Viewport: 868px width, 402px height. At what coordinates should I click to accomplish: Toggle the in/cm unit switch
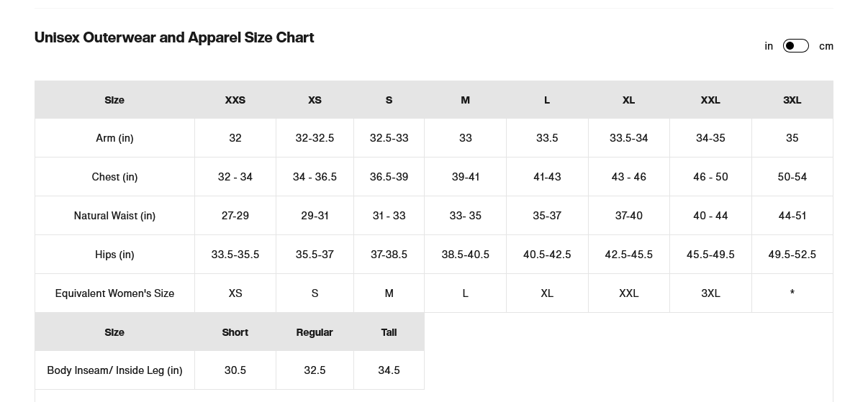(x=795, y=46)
